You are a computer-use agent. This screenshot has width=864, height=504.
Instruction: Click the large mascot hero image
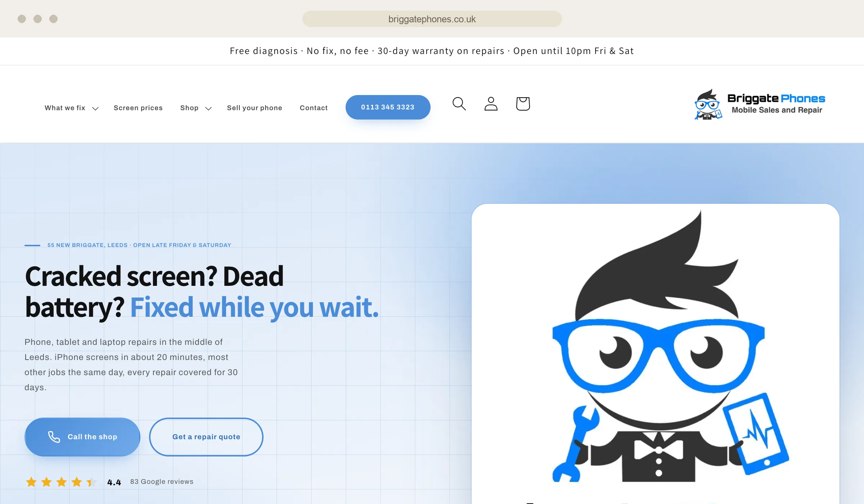pyautogui.click(x=656, y=354)
